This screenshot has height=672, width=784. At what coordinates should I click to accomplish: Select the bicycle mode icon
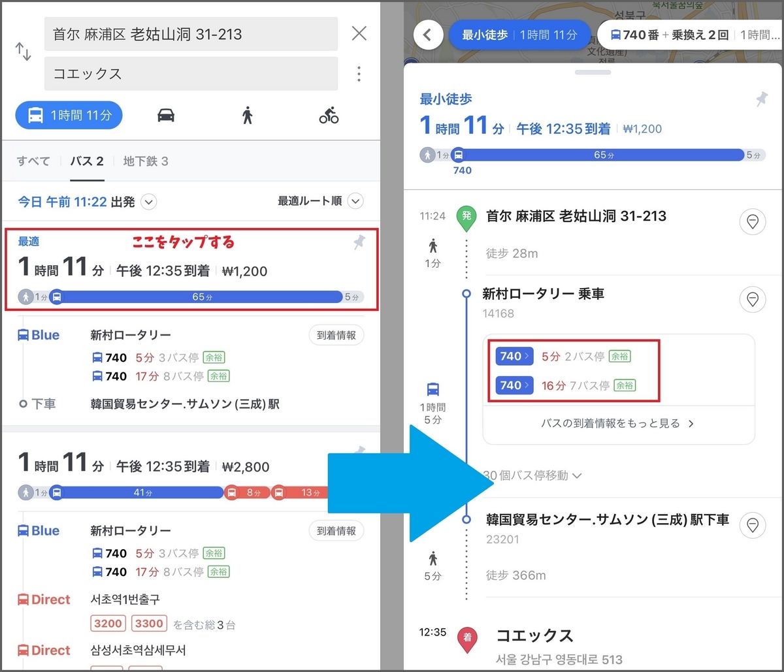[x=329, y=116]
